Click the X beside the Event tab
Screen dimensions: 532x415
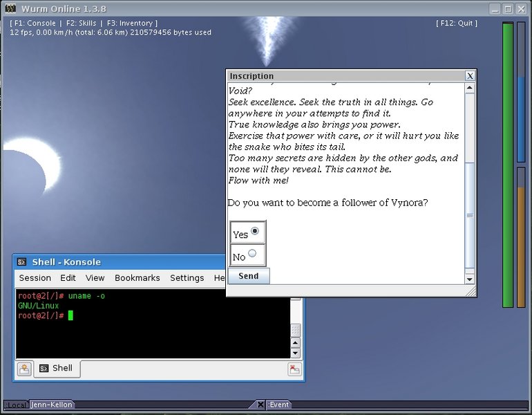(x=260, y=405)
